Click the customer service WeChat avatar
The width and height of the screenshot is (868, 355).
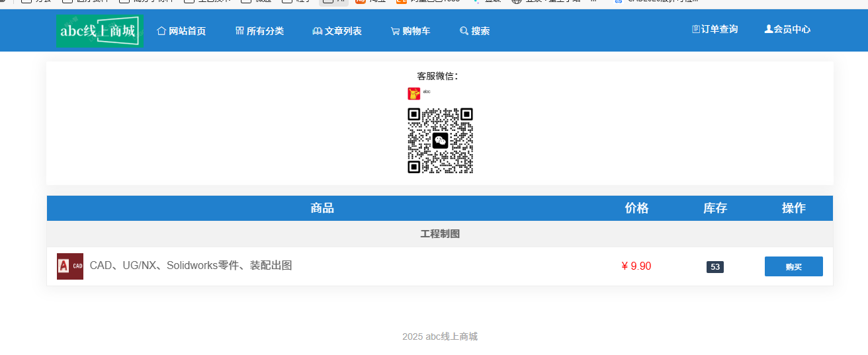(414, 94)
